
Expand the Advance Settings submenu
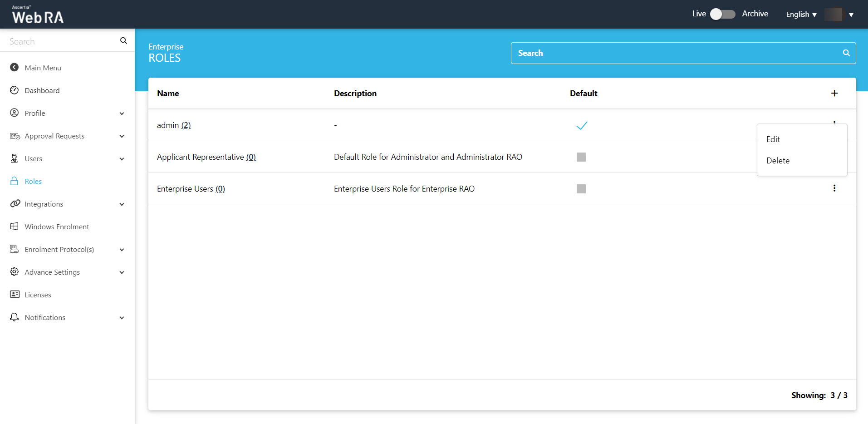point(122,272)
